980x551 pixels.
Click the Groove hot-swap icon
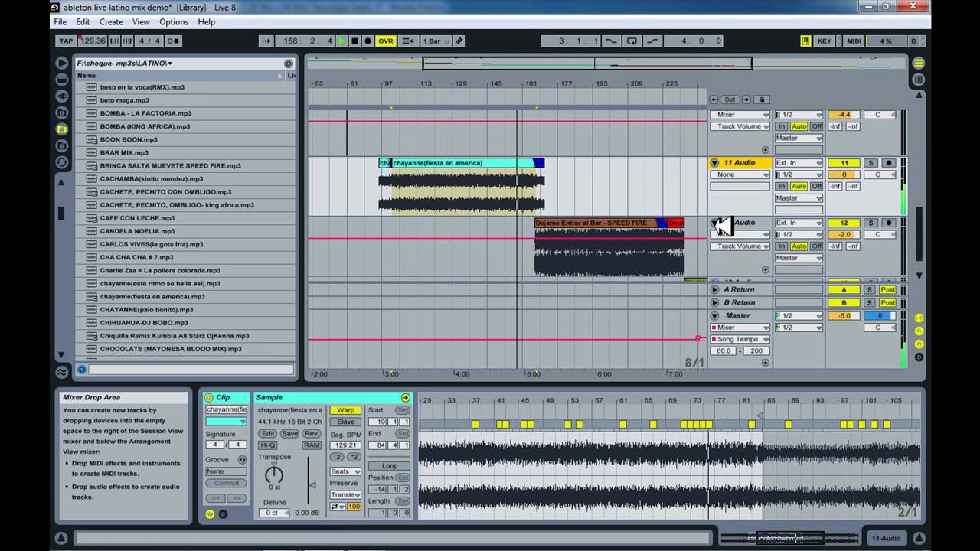click(x=243, y=460)
